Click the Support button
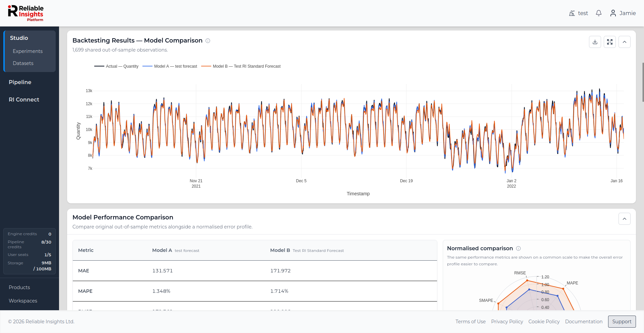This screenshot has height=333, width=644. pos(622,322)
